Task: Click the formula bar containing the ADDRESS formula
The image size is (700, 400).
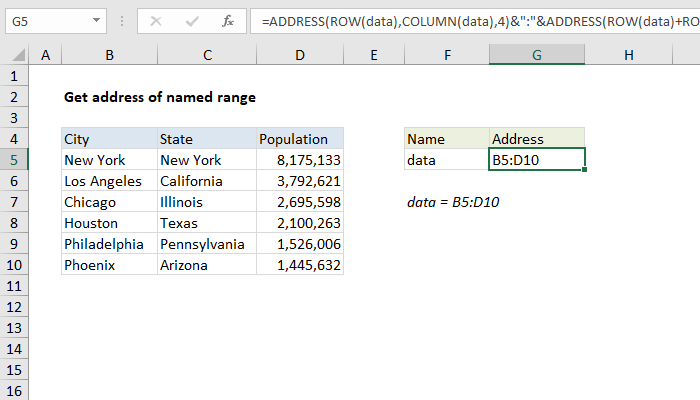Action: [x=470, y=20]
